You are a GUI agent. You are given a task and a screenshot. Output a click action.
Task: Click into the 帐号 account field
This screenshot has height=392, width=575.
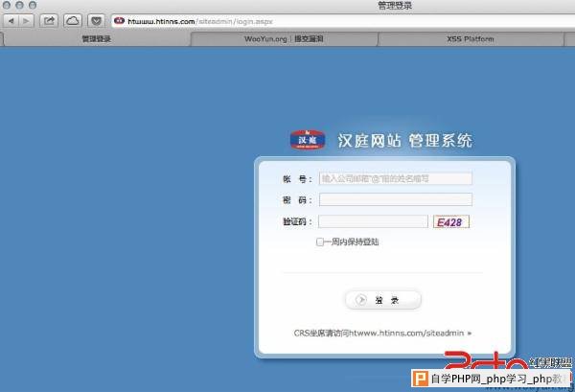[395, 178]
